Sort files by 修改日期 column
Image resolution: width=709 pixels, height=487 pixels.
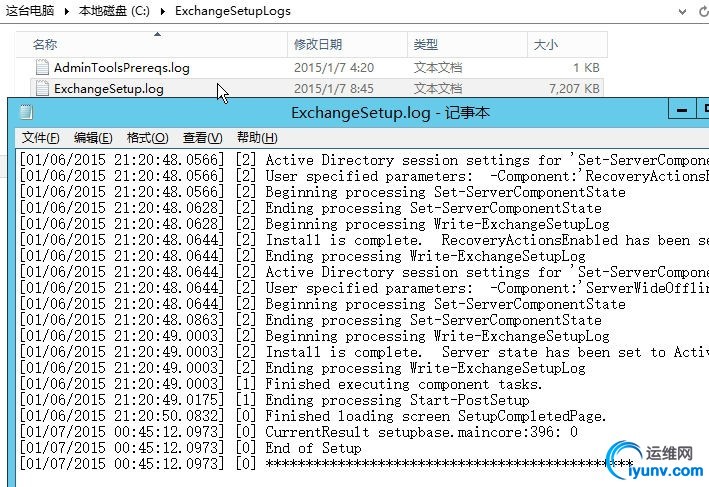click(x=347, y=44)
